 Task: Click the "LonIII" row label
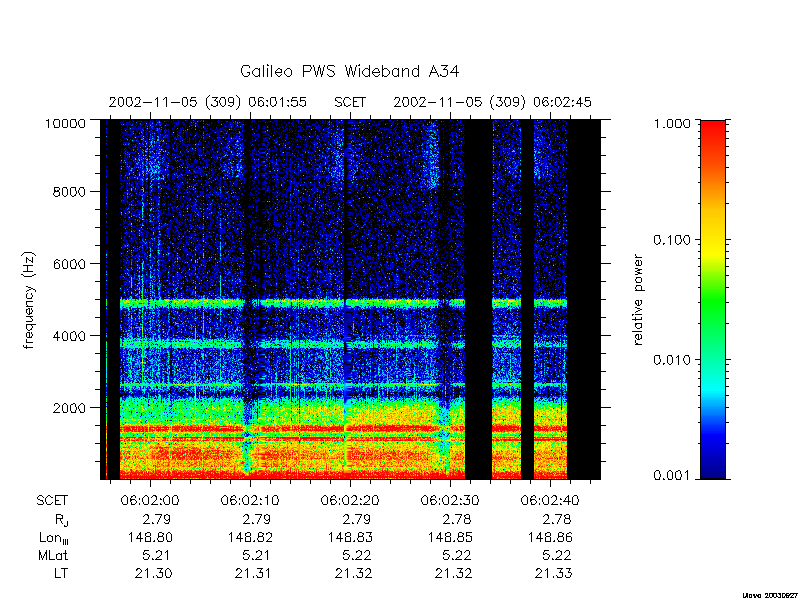(54, 538)
